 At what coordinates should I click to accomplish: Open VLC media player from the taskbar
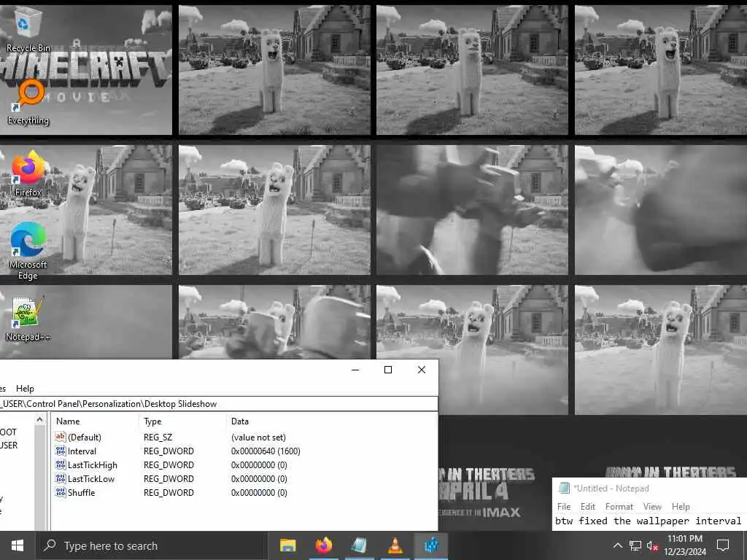point(395,545)
